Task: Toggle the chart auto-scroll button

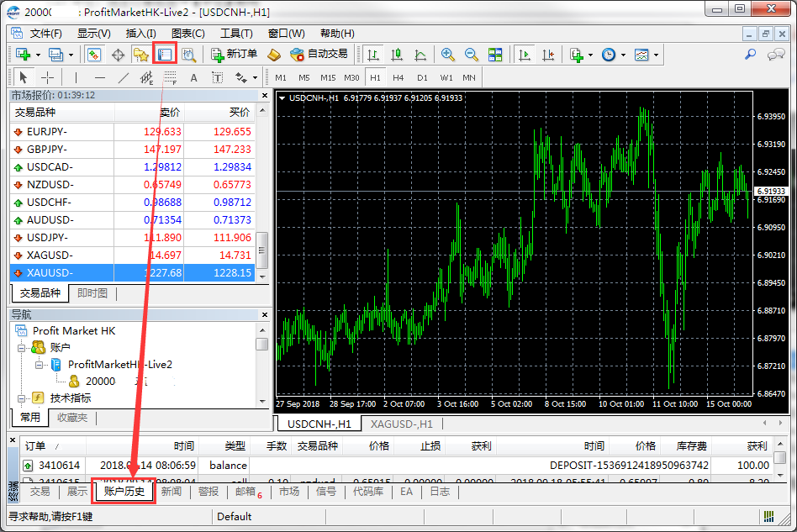Action: pos(525,55)
